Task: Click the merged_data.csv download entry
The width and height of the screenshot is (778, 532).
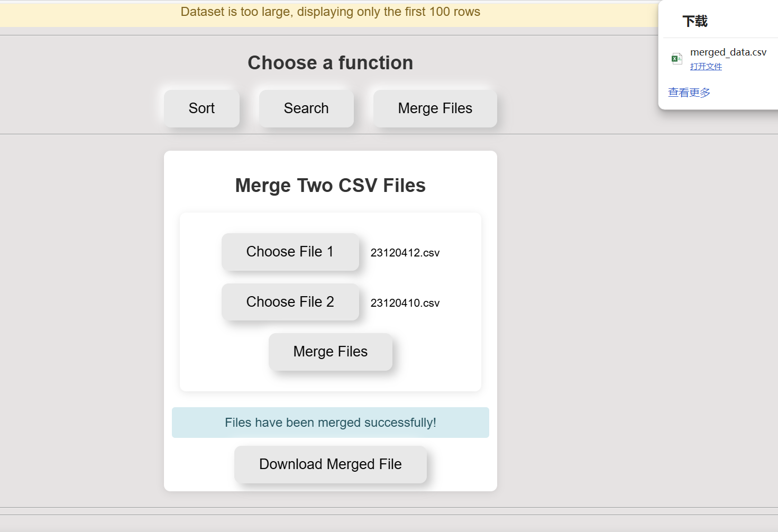Action: tap(728, 52)
